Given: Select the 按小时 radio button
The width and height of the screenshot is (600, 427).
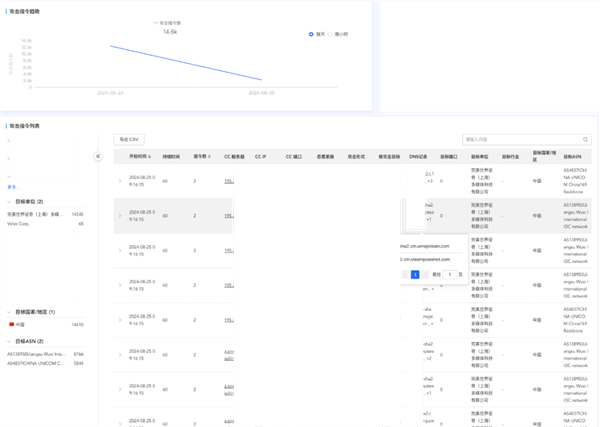Looking at the screenshot, I should (330, 34).
